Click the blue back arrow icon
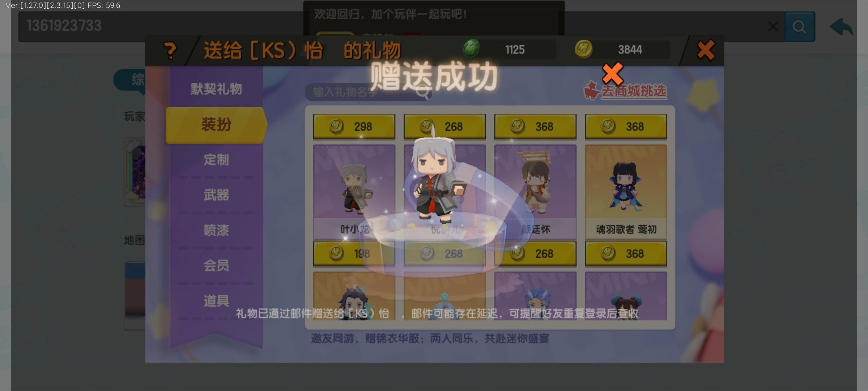This screenshot has height=391, width=868. pyautogui.click(x=841, y=26)
